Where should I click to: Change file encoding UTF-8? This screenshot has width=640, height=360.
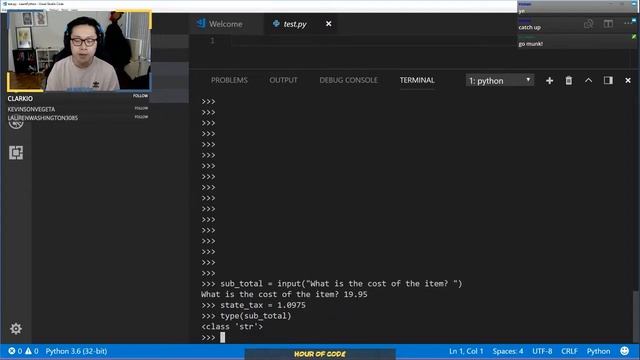(542, 351)
